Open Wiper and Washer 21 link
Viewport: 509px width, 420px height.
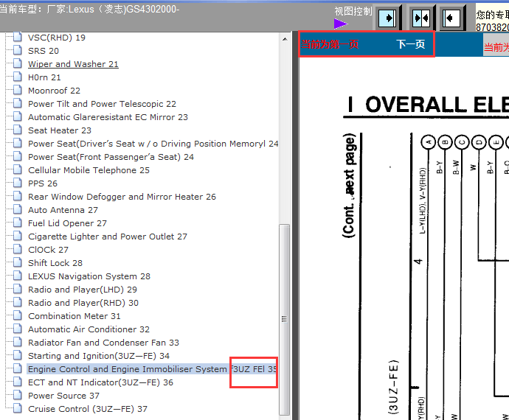point(73,64)
